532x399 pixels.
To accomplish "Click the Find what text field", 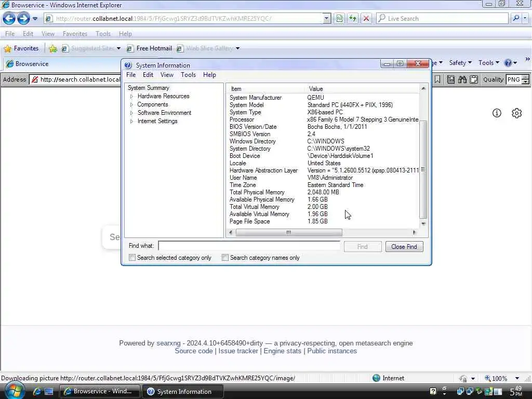I will click(x=249, y=246).
